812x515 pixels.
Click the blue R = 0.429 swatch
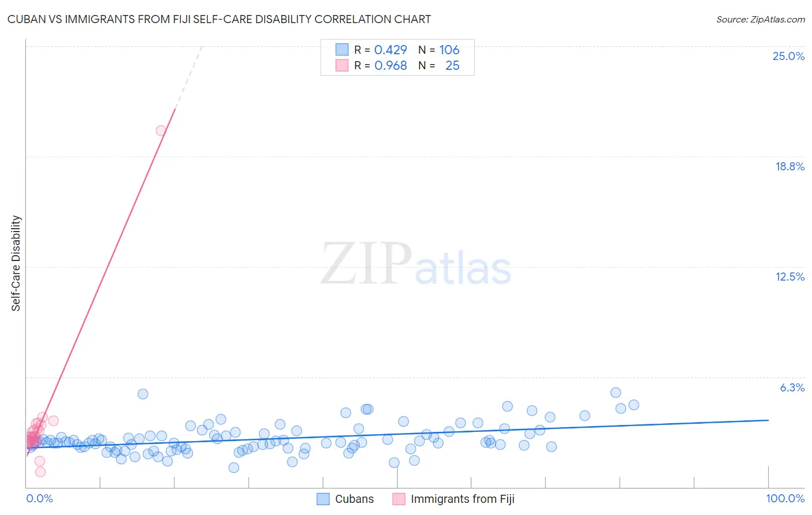pyautogui.click(x=342, y=50)
